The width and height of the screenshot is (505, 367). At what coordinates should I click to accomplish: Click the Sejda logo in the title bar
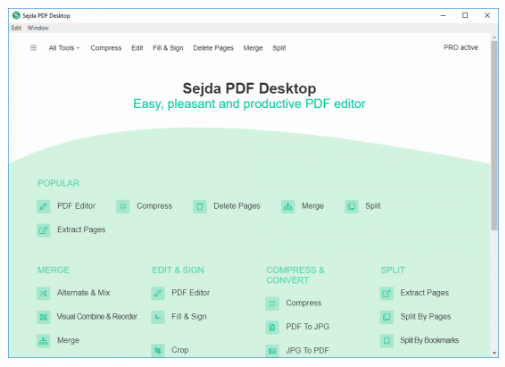point(16,15)
